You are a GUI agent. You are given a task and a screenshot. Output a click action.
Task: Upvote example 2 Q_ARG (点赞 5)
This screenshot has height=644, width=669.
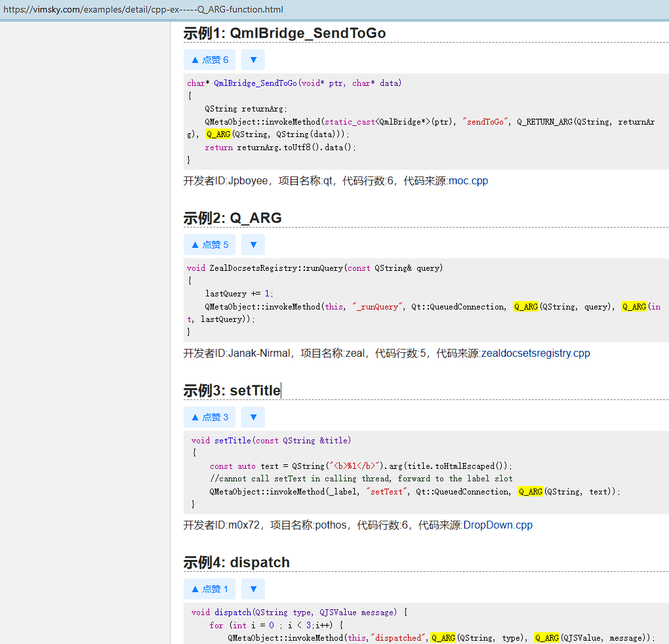209,245
